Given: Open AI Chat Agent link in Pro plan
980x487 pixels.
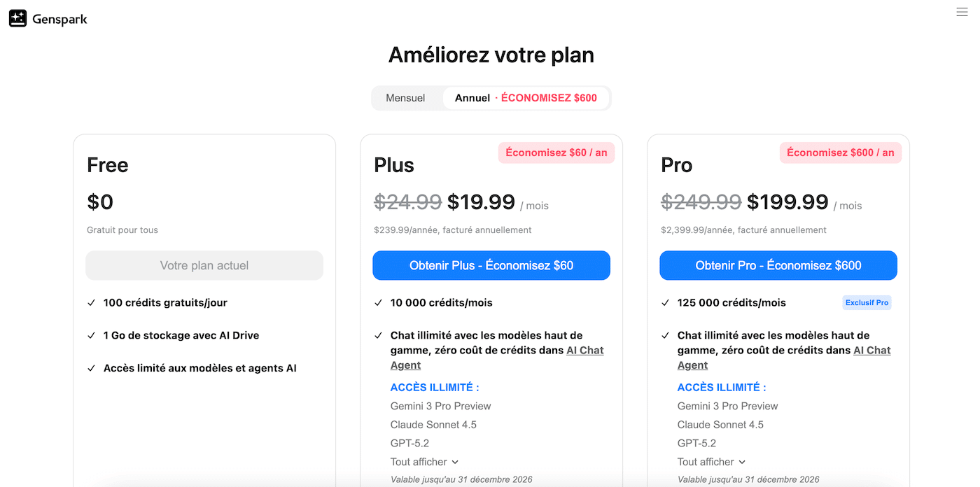Looking at the screenshot, I should click(x=871, y=351).
